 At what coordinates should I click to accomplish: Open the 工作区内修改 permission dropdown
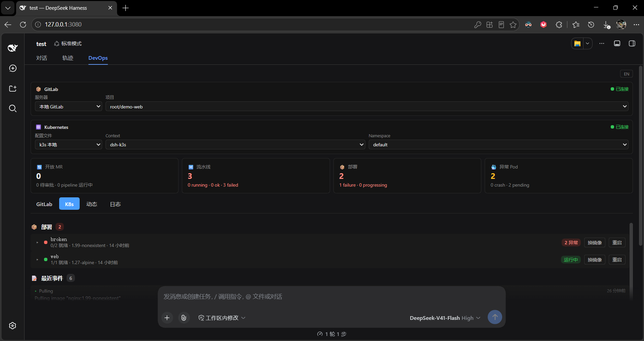tap(222, 318)
